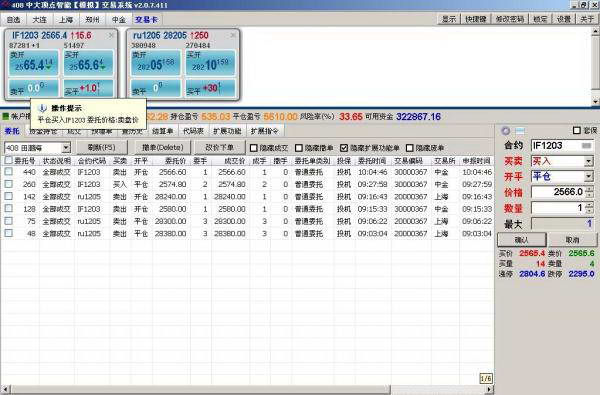This screenshot has width=600, height=395.
Task: Switch to the 上海 tab
Action: coord(66,19)
